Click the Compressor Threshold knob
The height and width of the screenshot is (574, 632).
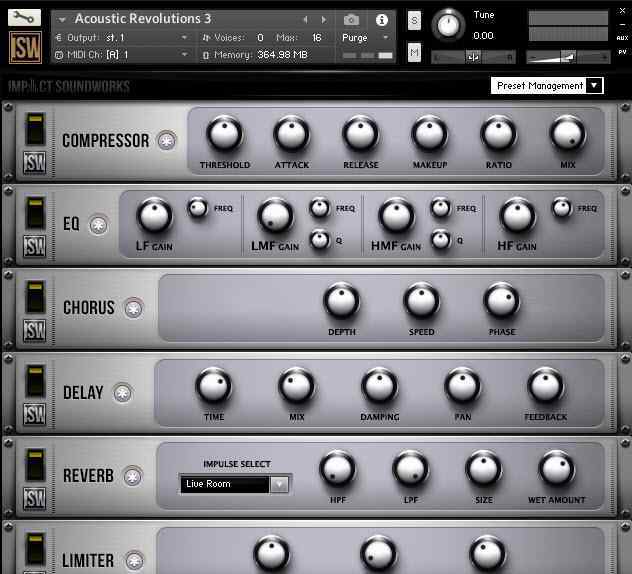225,134
